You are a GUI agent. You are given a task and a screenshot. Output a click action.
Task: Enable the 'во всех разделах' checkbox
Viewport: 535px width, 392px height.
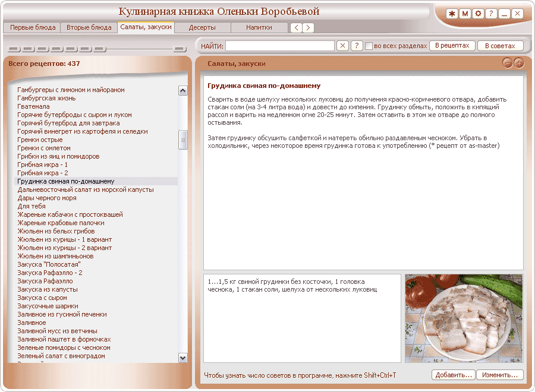pos(369,46)
